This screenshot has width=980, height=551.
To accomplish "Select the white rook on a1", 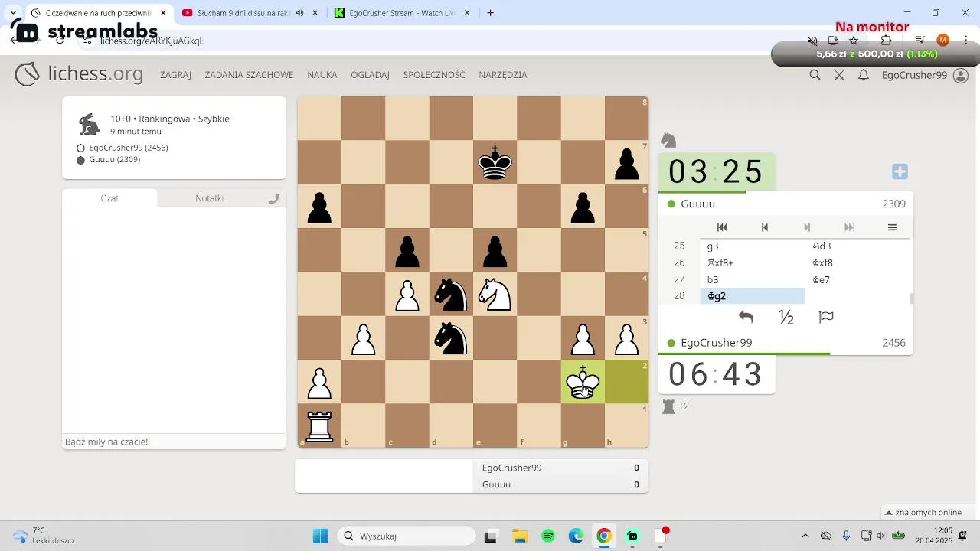I will coord(319,426).
